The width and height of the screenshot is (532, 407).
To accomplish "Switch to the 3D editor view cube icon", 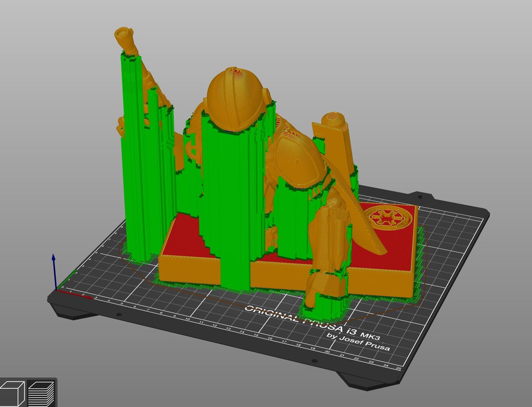I will pyautogui.click(x=12, y=394).
